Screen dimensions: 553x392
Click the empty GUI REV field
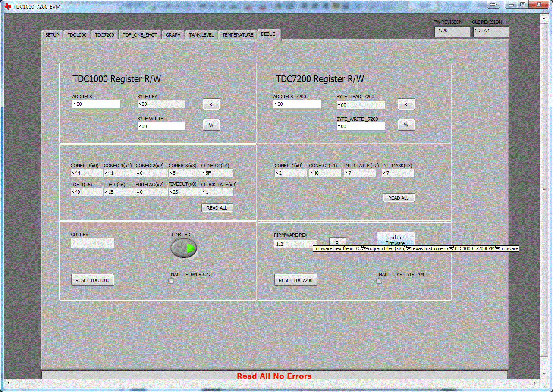click(x=93, y=243)
